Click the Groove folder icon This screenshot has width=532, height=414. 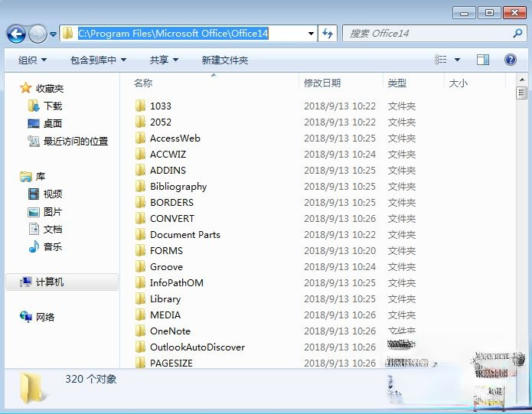tap(140, 266)
